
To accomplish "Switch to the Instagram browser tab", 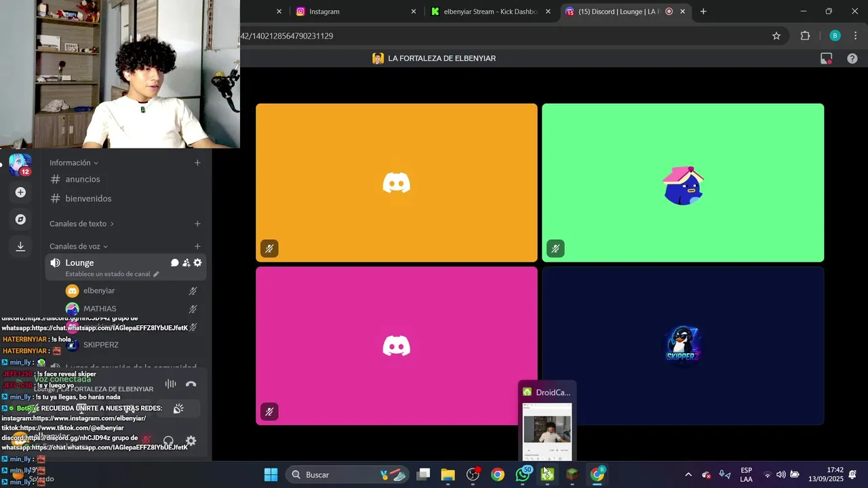I will tap(356, 12).
